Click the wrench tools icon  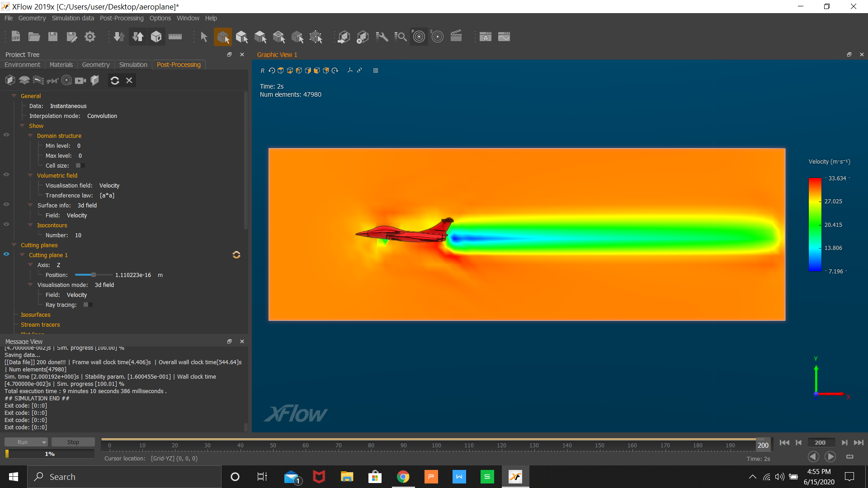(382, 37)
